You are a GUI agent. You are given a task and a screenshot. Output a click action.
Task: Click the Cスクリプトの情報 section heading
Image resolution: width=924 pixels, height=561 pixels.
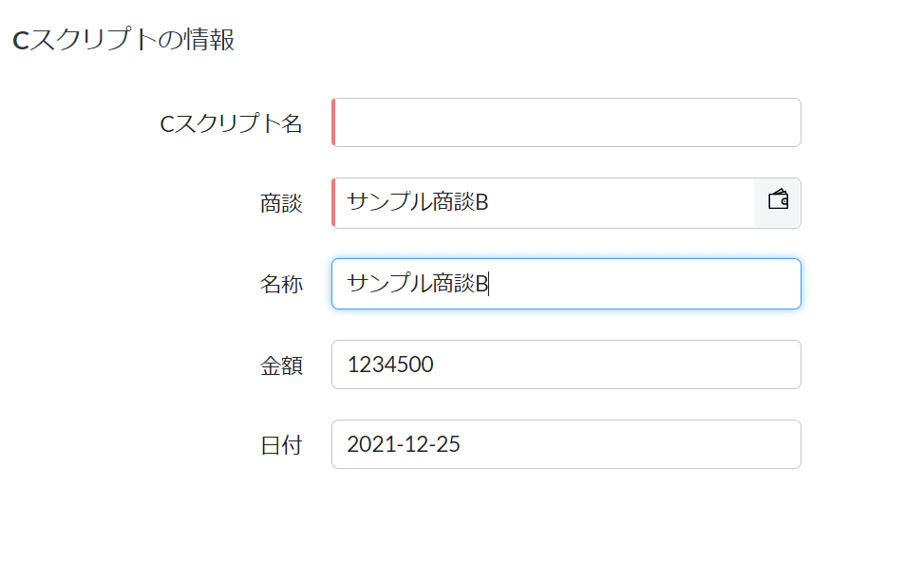pos(123,40)
